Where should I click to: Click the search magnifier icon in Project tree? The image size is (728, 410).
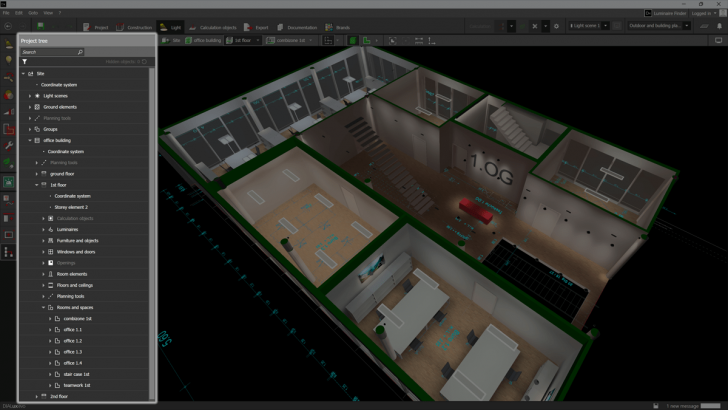click(80, 52)
